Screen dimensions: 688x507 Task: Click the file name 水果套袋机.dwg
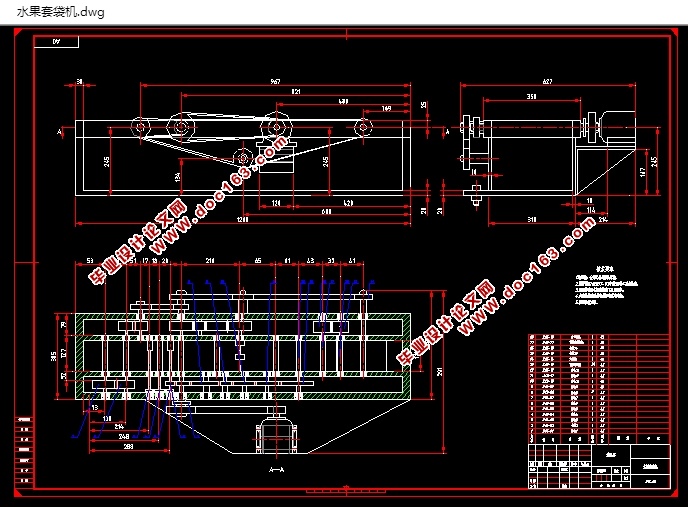click(x=61, y=12)
